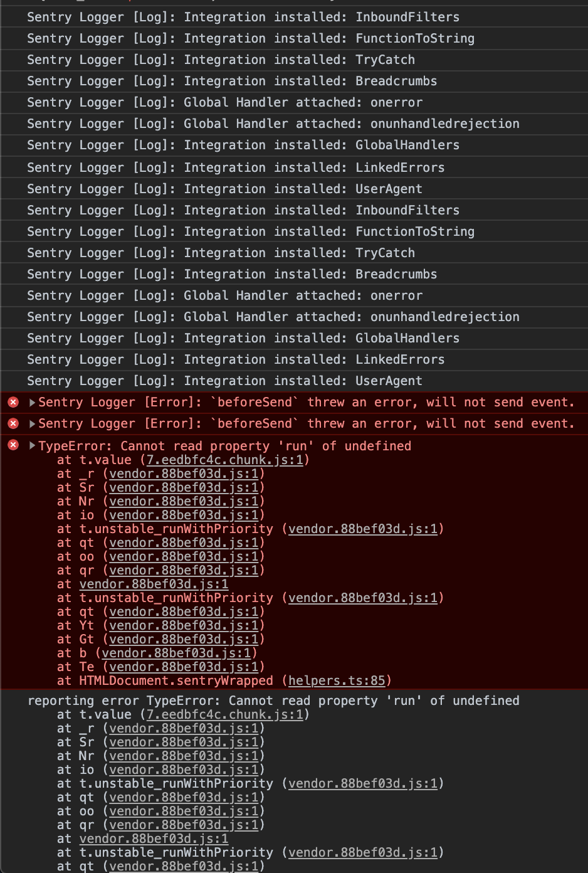The width and height of the screenshot is (588, 873).
Task: Click the red error icon beside the first beforeSend error
Action: pyautogui.click(x=13, y=402)
